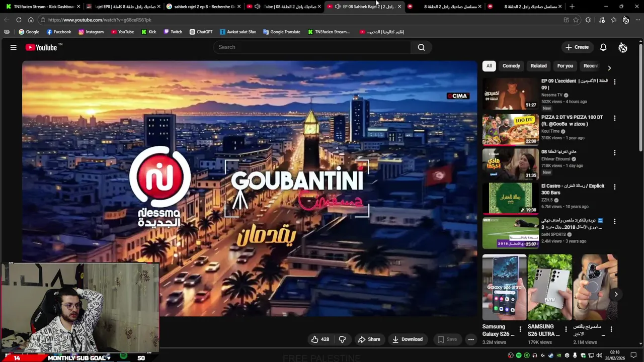Select the Comedy filter chip

click(511, 66)
